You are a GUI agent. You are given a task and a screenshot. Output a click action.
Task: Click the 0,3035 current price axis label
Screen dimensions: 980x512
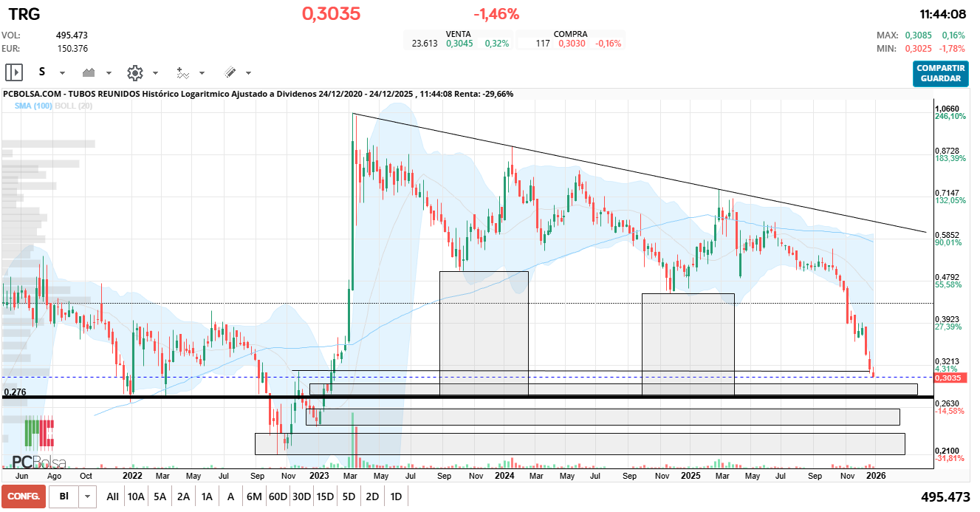point(948,378)
